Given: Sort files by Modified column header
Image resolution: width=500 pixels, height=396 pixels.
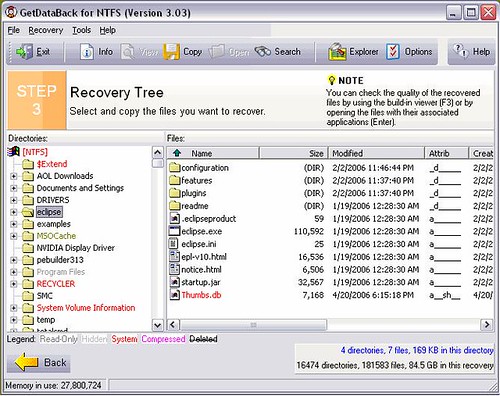Looking at the screenshot, I should pos(376,153).
